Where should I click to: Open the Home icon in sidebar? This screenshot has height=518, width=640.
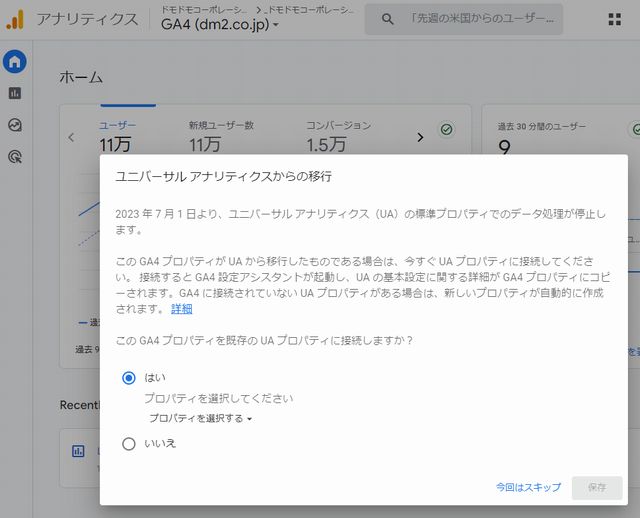click(15, 62)
